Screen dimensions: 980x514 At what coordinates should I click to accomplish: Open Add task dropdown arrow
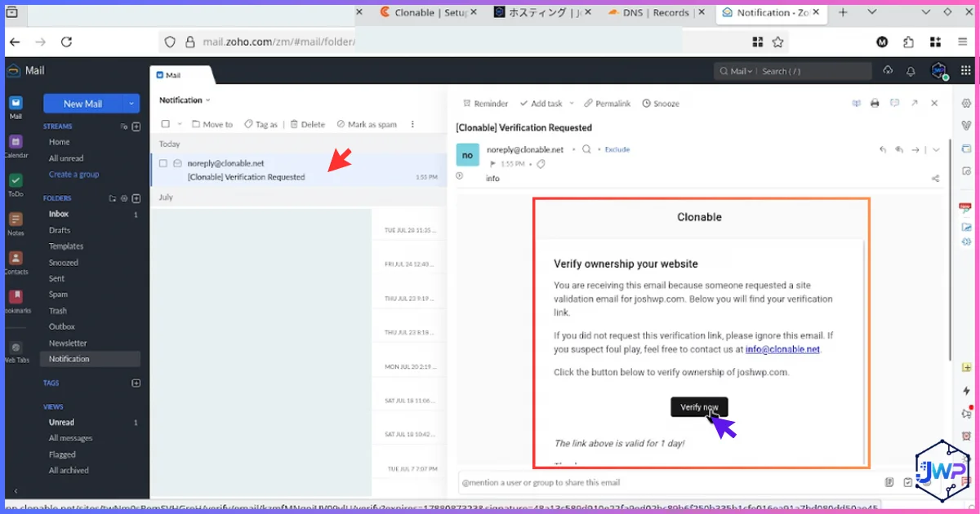coord(571,104)
